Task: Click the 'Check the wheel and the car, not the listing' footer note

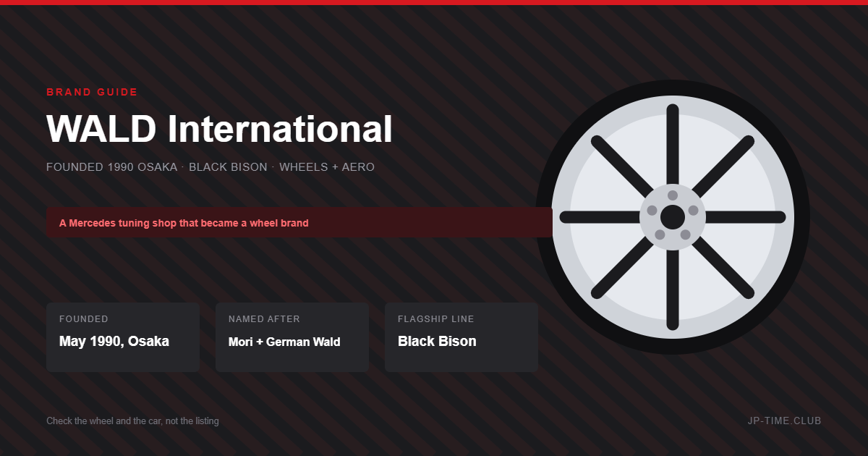Action: tap(132, 421)
